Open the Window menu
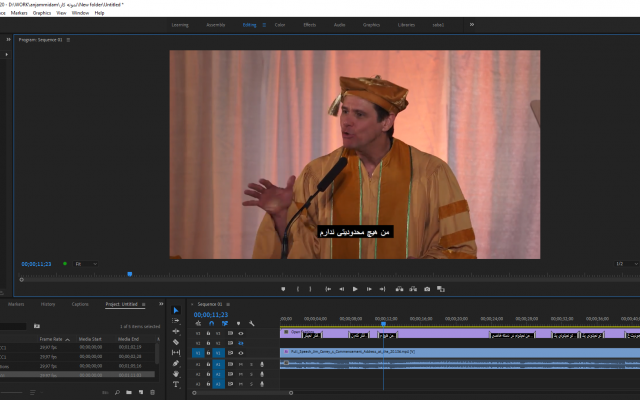 coord(80,13)
